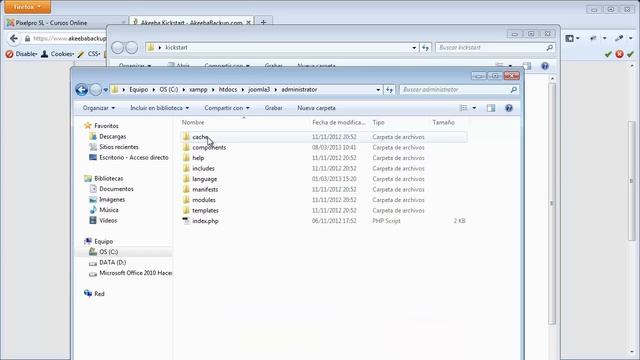The image size is (640, 360).
Task: Open Compartir con menu
Action: 227,108
